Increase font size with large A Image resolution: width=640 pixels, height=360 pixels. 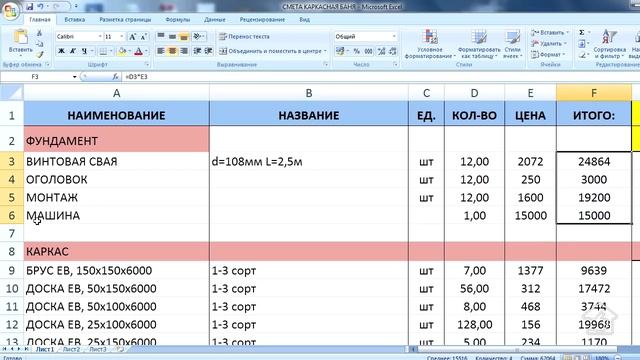pos(132,37)
